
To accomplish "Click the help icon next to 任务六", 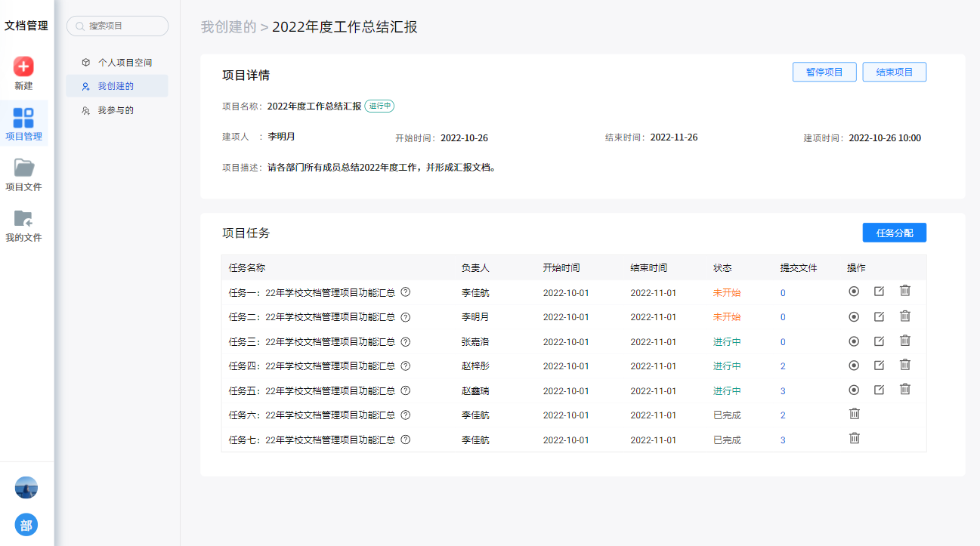I will tap(405, 415).
